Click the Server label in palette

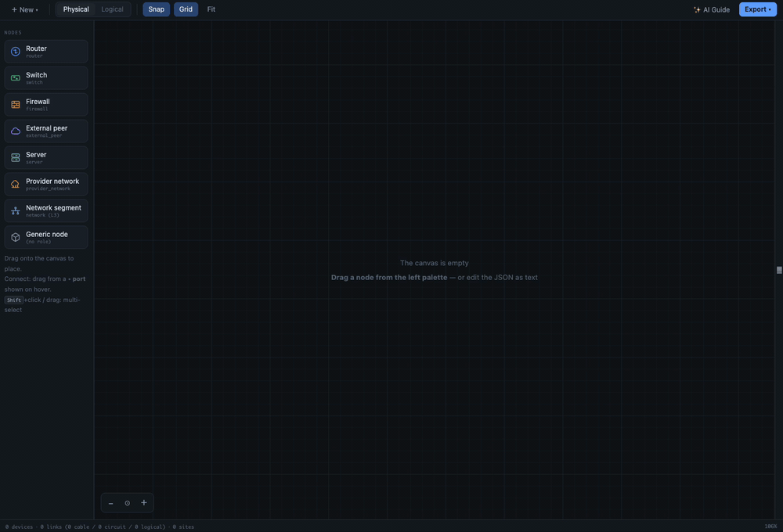[36, 155]
